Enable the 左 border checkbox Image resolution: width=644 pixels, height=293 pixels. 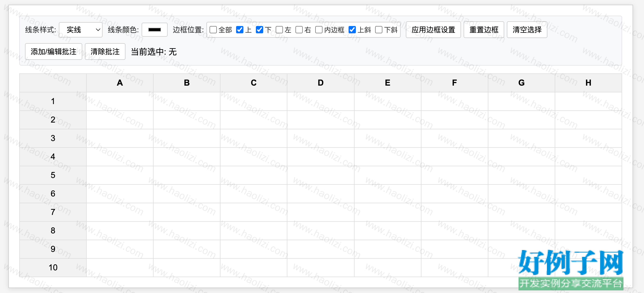[279, 30]
